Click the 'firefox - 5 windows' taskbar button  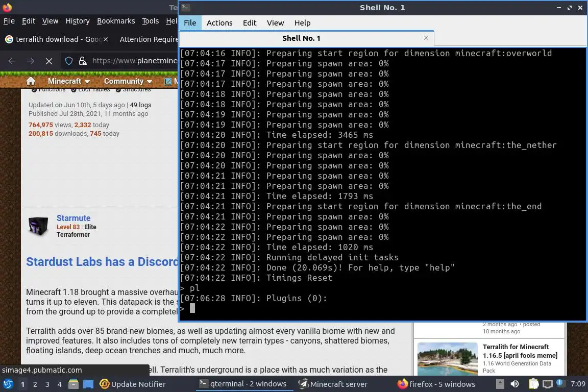click(x=436, y=384)
